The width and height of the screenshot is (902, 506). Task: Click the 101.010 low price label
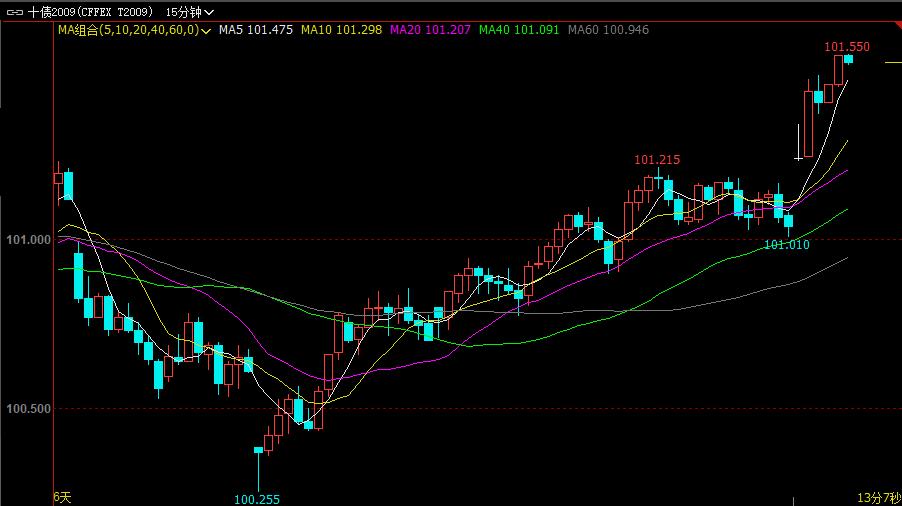click(786, 244)
